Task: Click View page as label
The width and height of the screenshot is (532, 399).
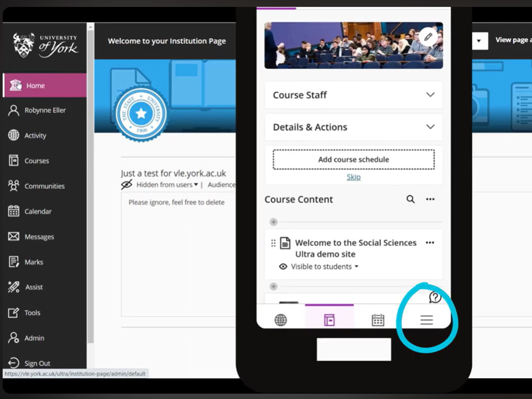Action: click(x=513, y=40)
